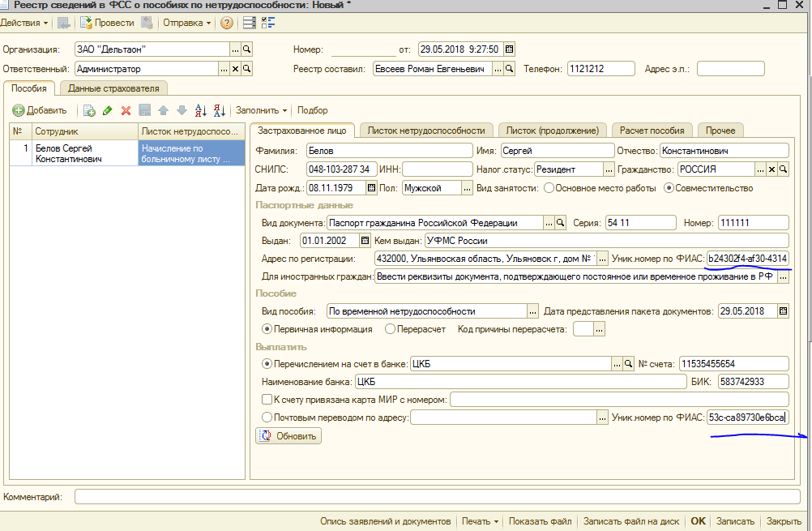This screenshot has height=531, width=812.
Task: Clear Ответственный field with the X icon
Action: pyautogui.click(x=235, y=69)
